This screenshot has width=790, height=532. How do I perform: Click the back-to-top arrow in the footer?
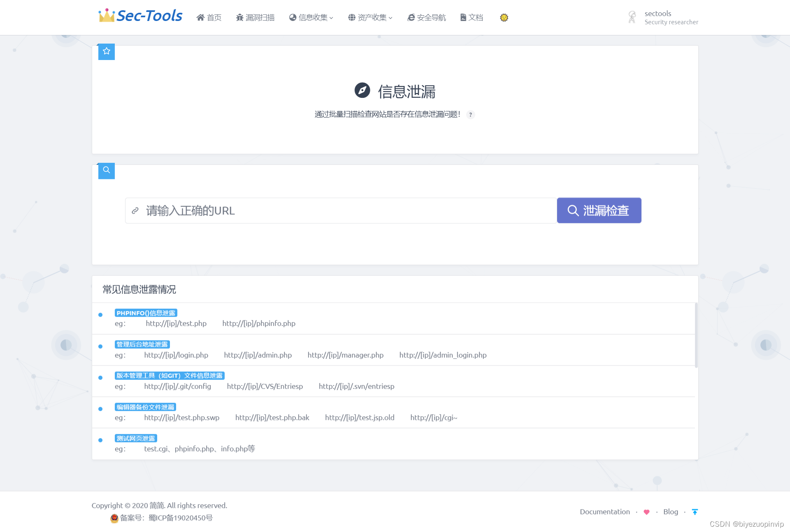click(x=695, y=512)
